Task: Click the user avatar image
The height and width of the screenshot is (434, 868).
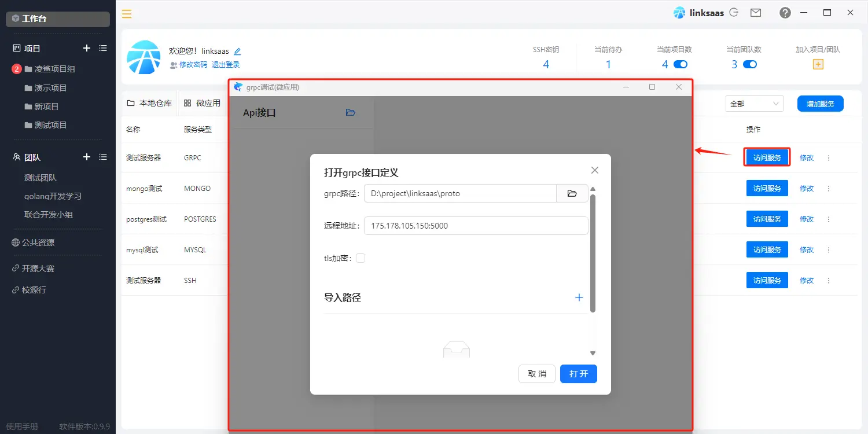Action: [x=144, y=57]
